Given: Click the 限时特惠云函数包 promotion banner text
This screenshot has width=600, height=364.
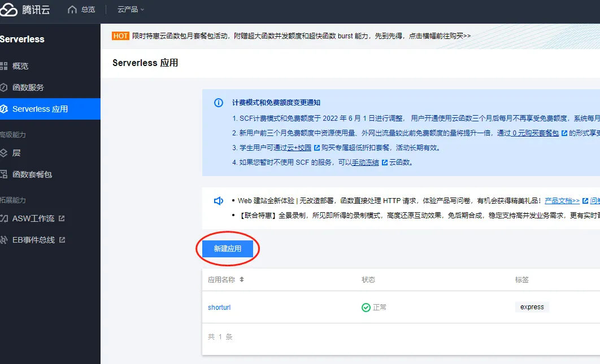Looking at the screenshot, I should [302, 36].
